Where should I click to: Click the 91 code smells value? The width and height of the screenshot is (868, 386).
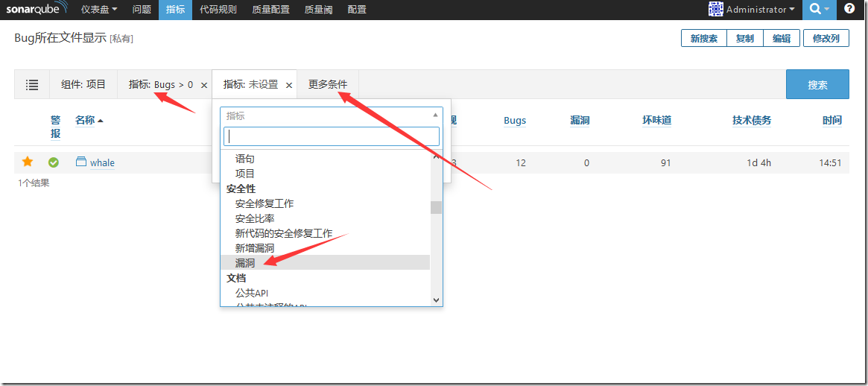(666, 162)
